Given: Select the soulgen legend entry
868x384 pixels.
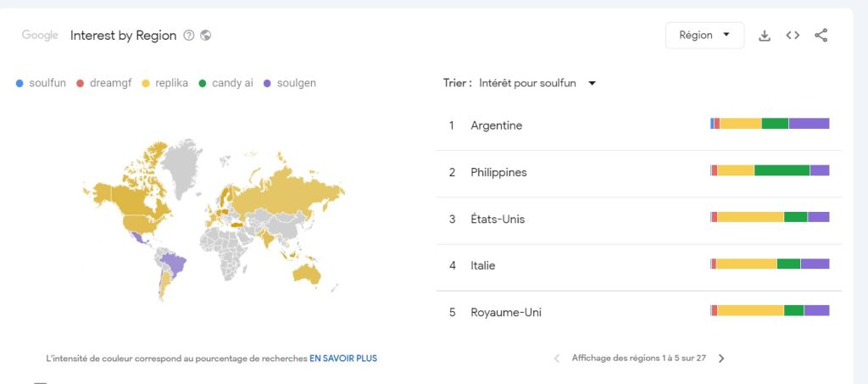Looking at the screenshot, I should pyautogui.click(x=290, y=84).
